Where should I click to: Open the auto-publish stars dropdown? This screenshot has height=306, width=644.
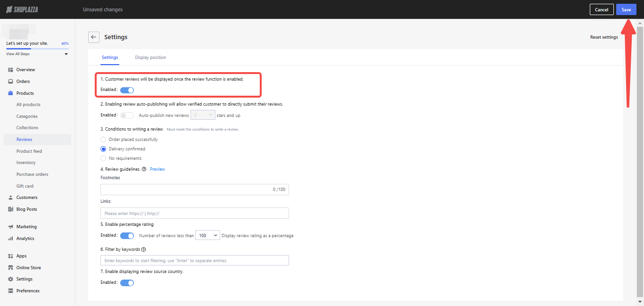click(203, 115)
